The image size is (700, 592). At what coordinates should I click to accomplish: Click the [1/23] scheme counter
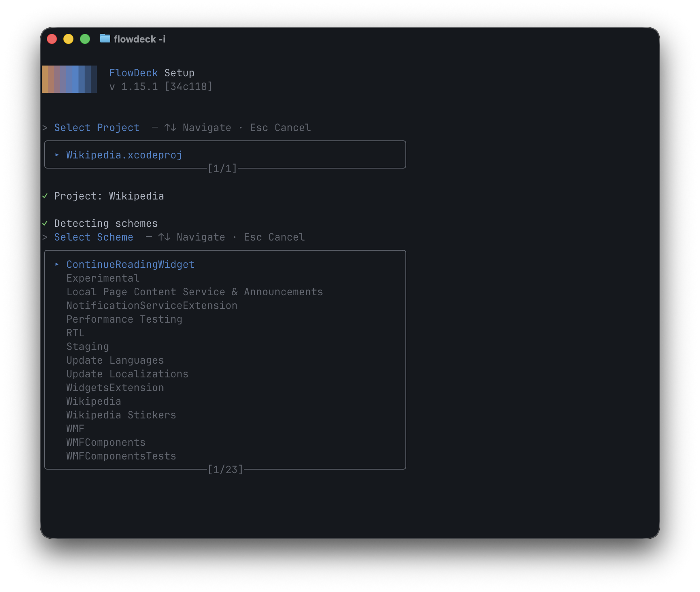point(225,470)
